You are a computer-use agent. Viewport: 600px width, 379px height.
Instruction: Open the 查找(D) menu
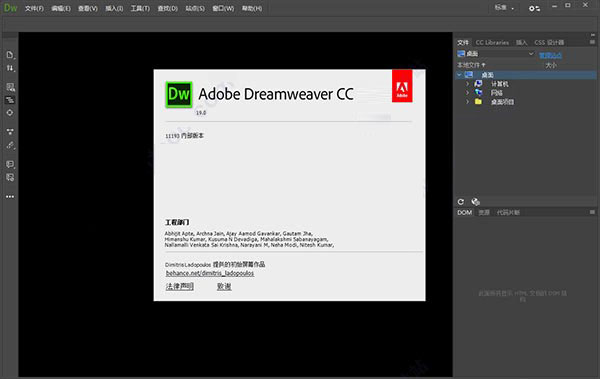[x=168, y=8]
